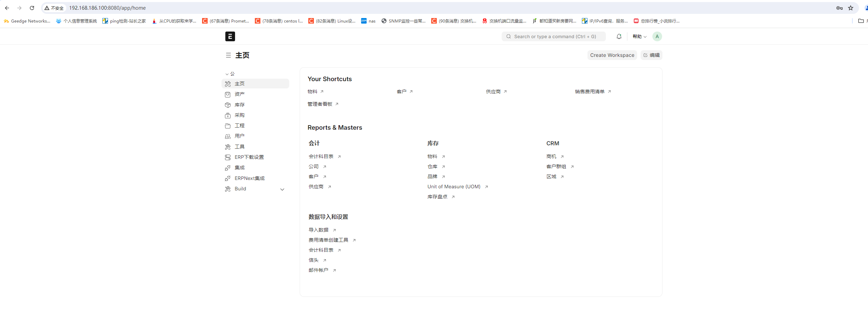Select ERP下载设置 in the sidebar
Screen dimensions: 868x319
point(249,157)
